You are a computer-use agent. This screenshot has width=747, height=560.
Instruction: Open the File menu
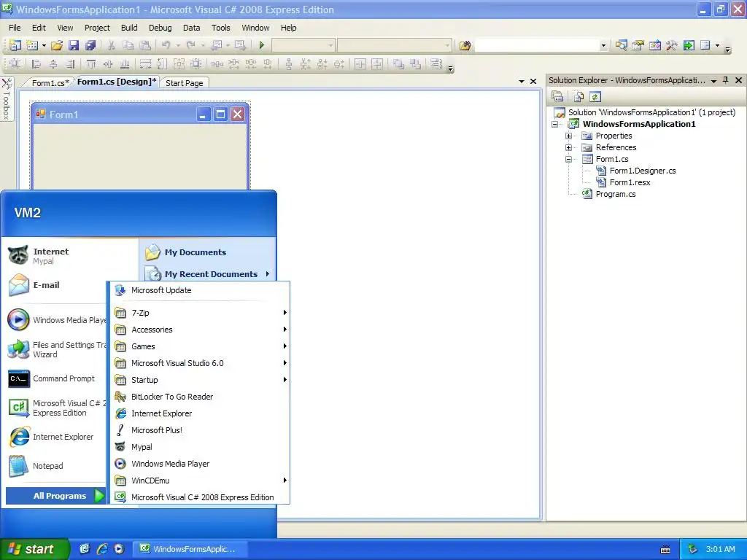(15, 28)
